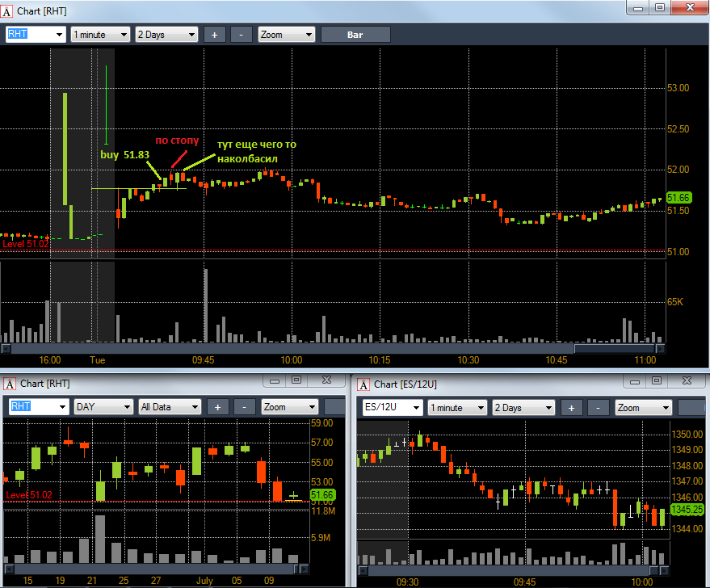Close the daily Chart [RHT] window

tap(326, 380)
